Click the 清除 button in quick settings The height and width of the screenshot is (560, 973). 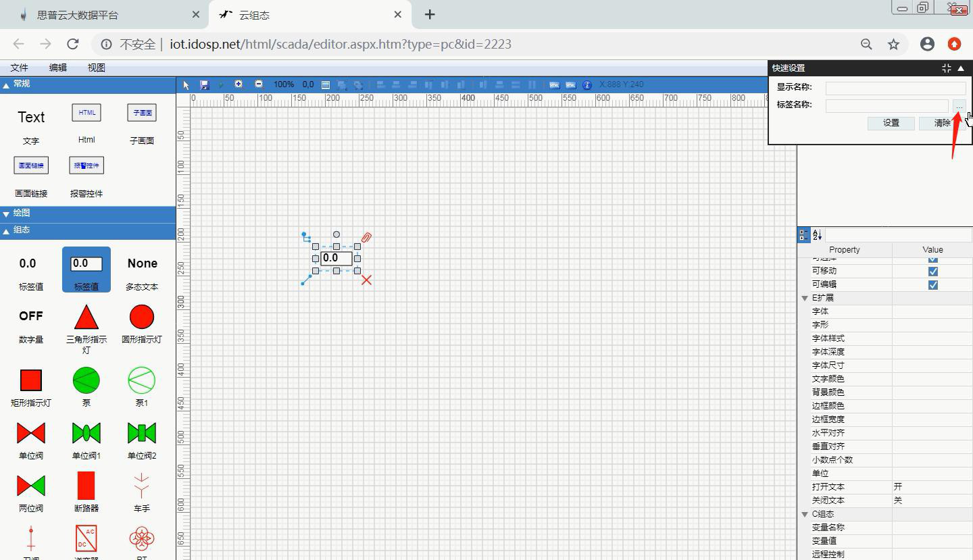point(942,123)
